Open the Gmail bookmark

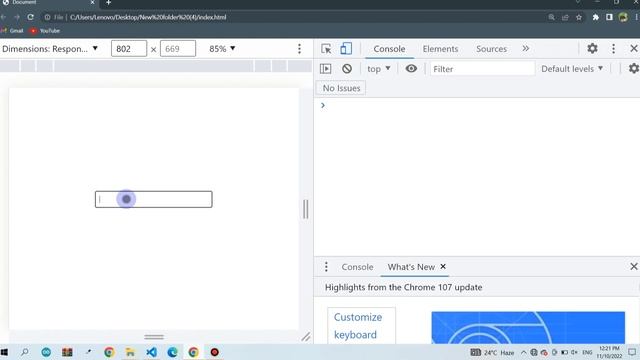tap(13, 31)
